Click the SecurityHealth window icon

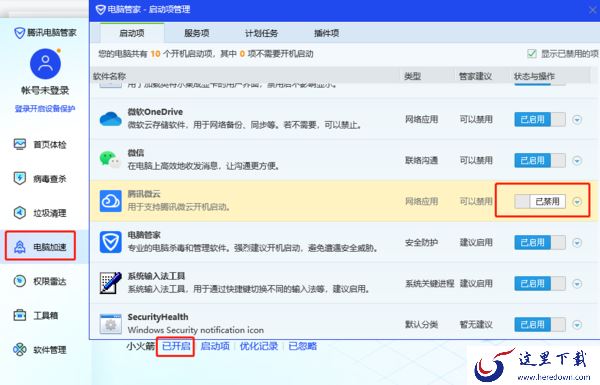(111, 324)
